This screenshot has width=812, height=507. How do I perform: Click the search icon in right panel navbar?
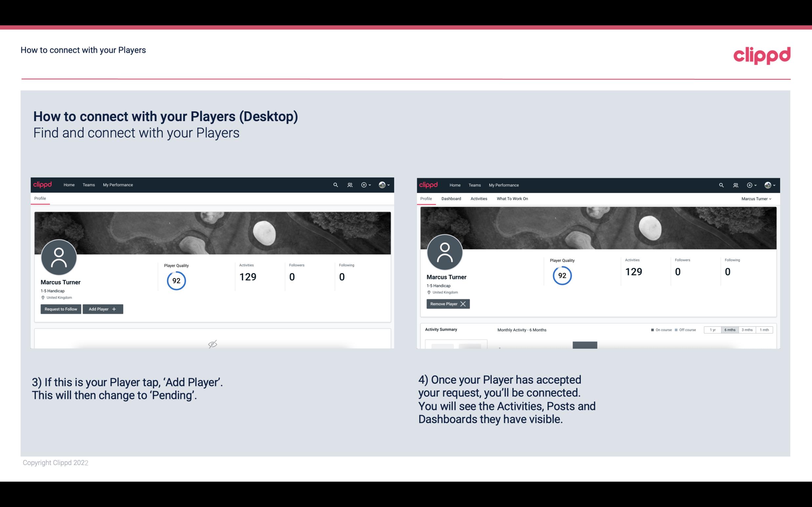click(721, 184)
